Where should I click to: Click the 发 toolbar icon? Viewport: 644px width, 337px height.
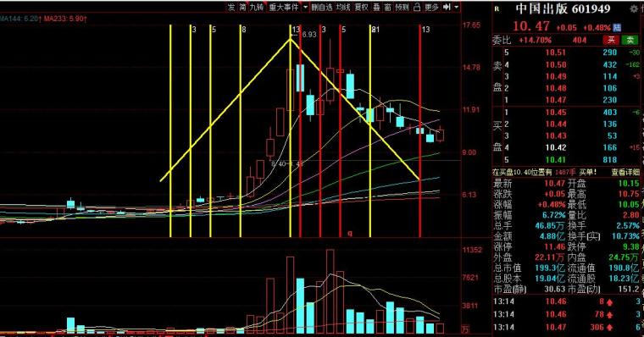(x=231, y=8)
